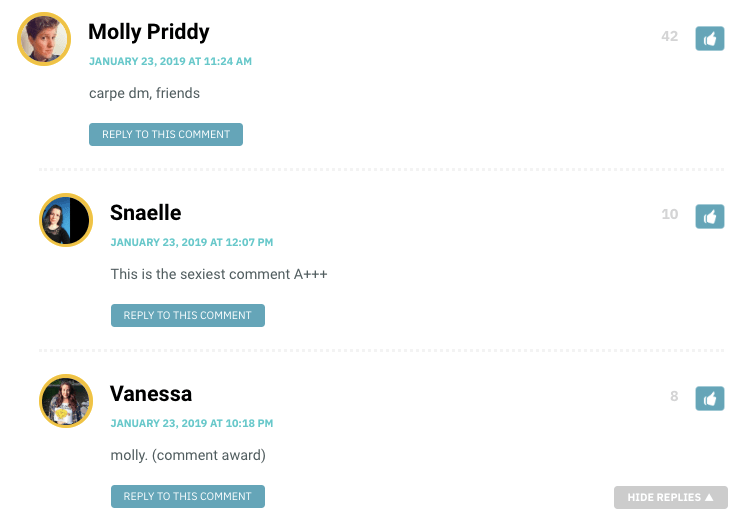
Task: Open permalink dated January 23 11:24 AM
Action: click(170, 61)
